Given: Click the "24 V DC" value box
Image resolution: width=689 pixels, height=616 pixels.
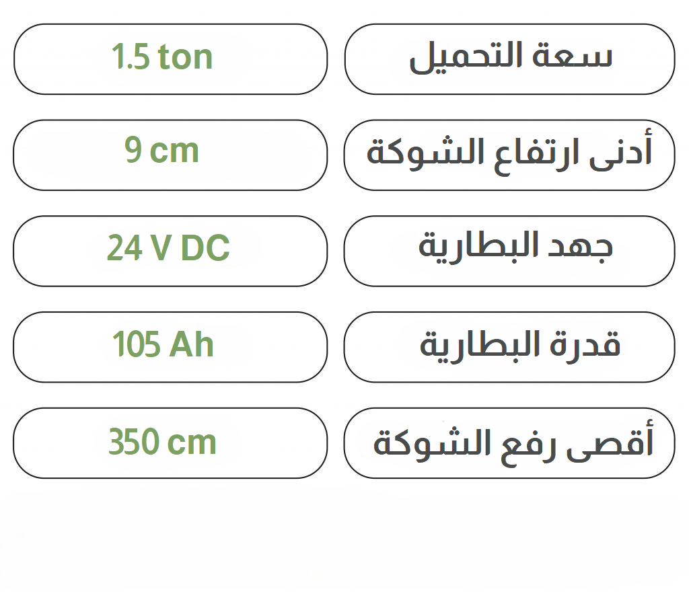Looking at the screenshot, I should (x=170, y=251).
